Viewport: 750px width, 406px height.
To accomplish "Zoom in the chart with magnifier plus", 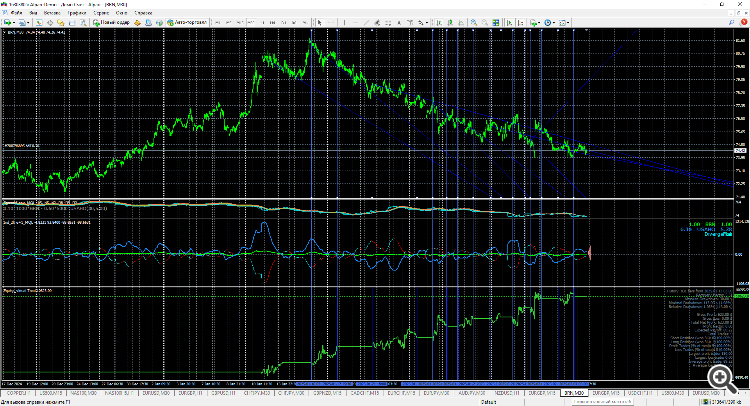I will pyautogui.click(x=474, y=22).
